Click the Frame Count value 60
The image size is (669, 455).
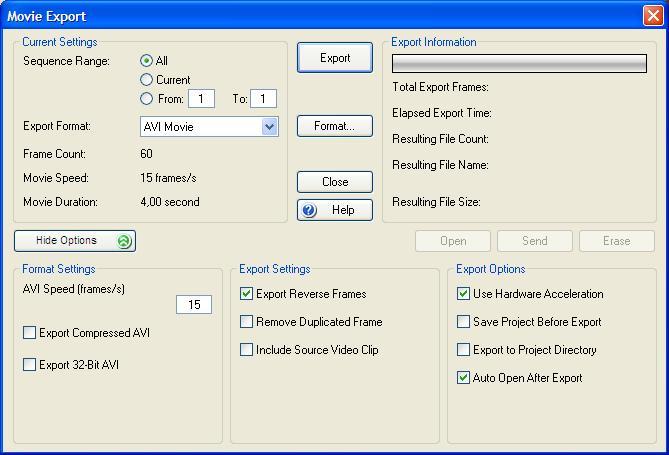coord(146,154)
